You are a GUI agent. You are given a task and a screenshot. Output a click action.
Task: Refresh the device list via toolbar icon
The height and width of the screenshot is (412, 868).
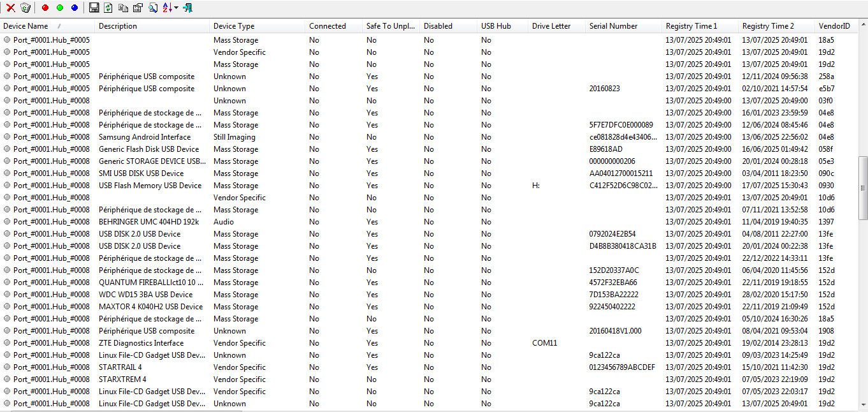pyautogui.click(x=108, y=8)
